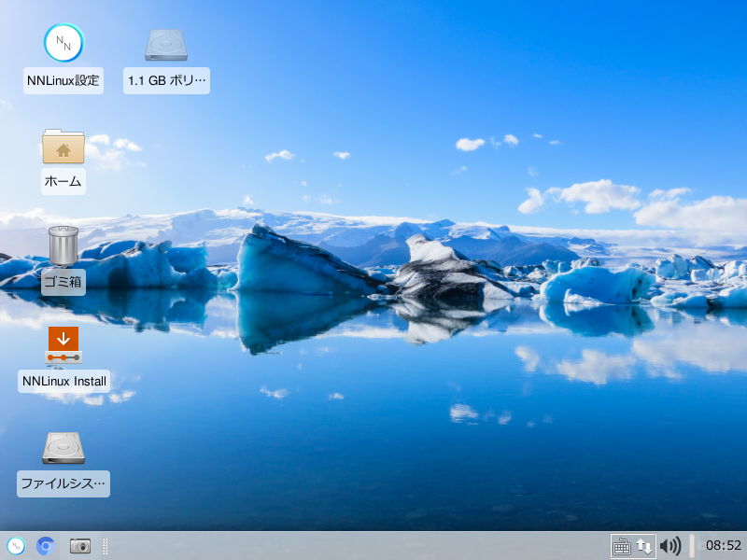Click the NNLinux設定 label text

(x=63, y=80)
